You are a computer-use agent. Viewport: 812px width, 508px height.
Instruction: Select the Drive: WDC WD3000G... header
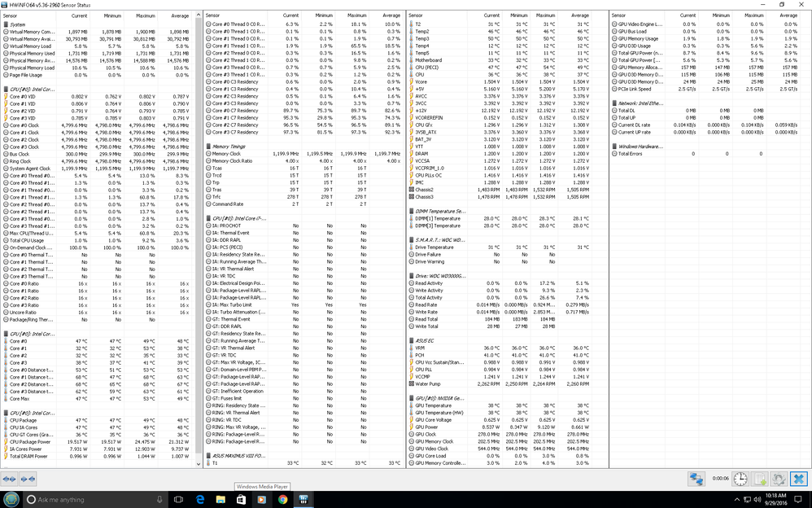[x=508, y=276]
